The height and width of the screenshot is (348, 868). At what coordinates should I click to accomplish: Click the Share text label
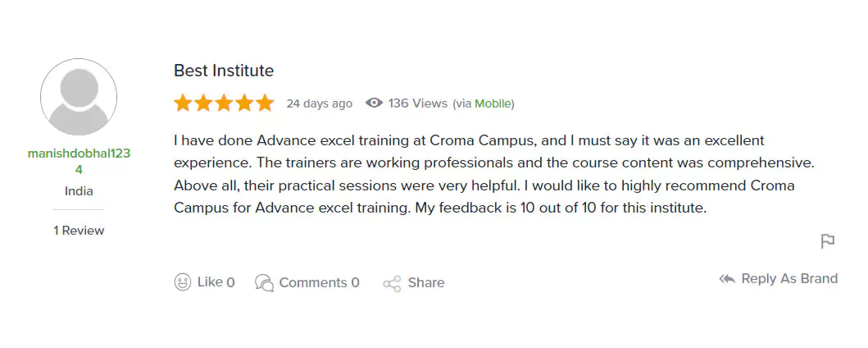point(426,282)
